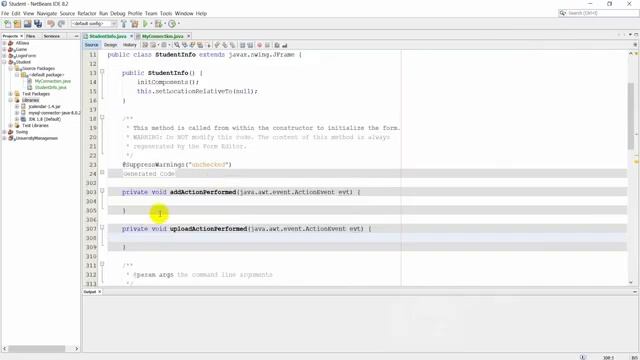Expand the AllJava project node
This screenshot has width=640, height=360.
pyautogui.click(x=4, y=43)
